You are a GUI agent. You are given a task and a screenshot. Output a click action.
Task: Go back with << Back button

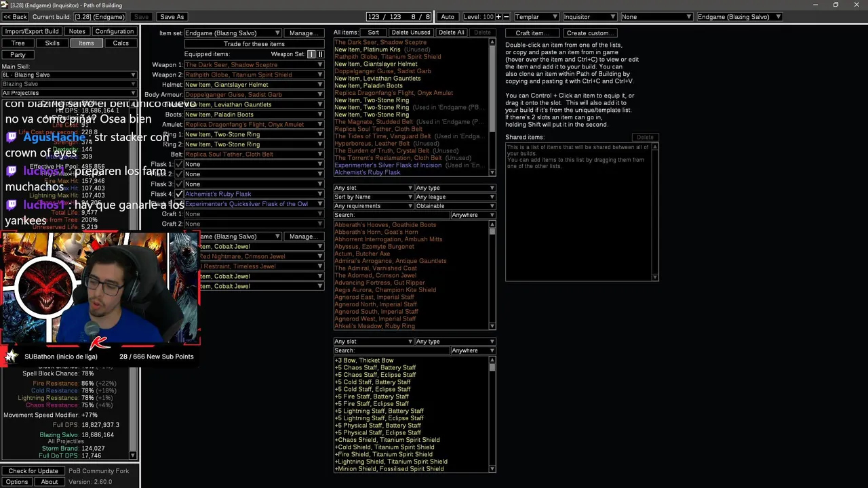(x=16, y=17)
